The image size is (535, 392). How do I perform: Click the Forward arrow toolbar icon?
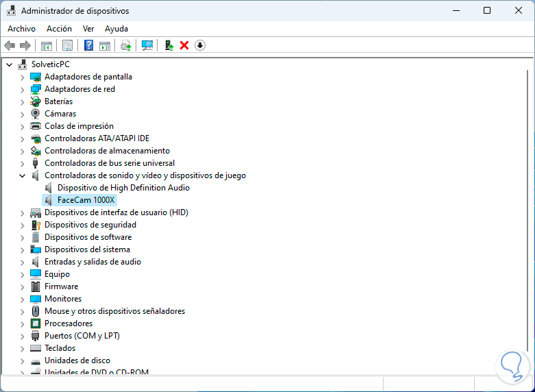25,45
